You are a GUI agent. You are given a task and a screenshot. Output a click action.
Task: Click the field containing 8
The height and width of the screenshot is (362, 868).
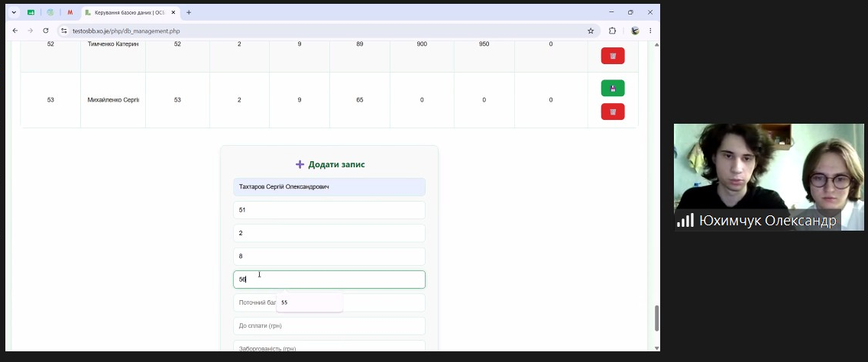[x=329, y=257]
